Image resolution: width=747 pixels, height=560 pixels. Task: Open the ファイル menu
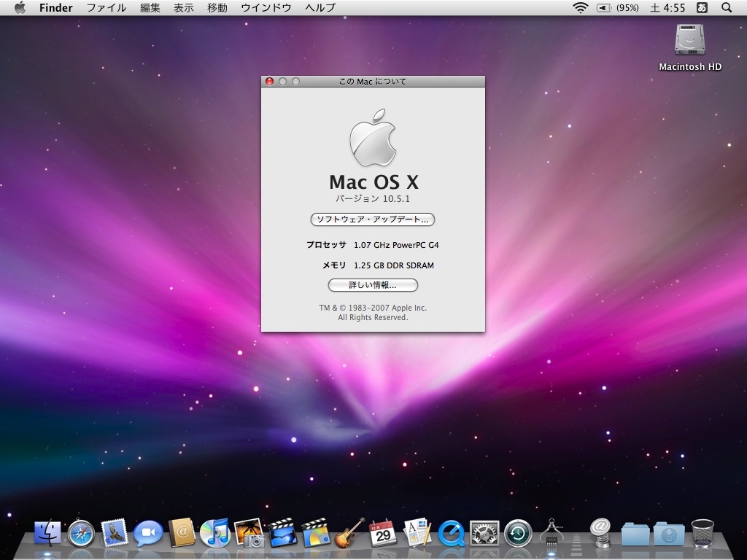(x=106, y=8)
